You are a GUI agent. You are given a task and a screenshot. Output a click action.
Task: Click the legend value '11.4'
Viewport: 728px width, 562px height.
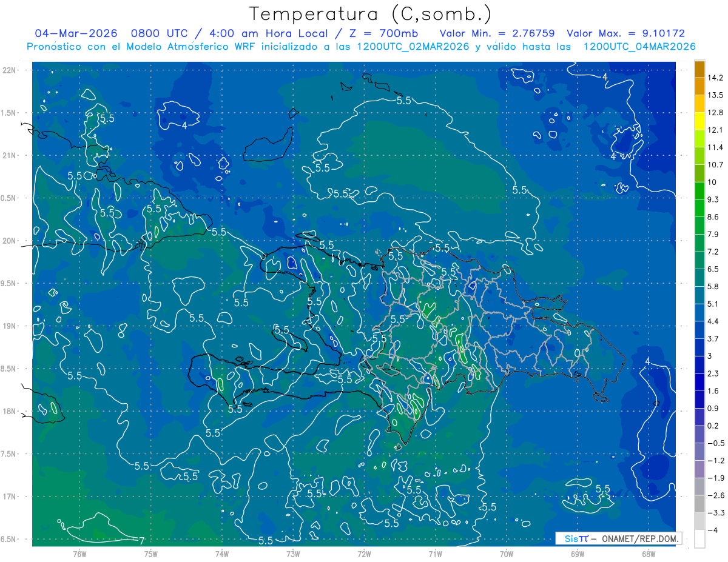coord(716,147)
